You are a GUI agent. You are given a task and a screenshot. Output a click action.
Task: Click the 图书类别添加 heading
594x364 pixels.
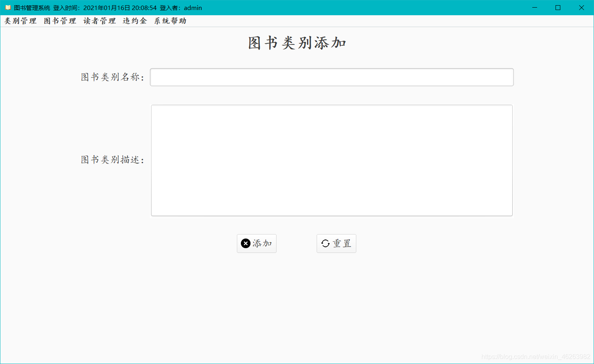click(297, 43)
